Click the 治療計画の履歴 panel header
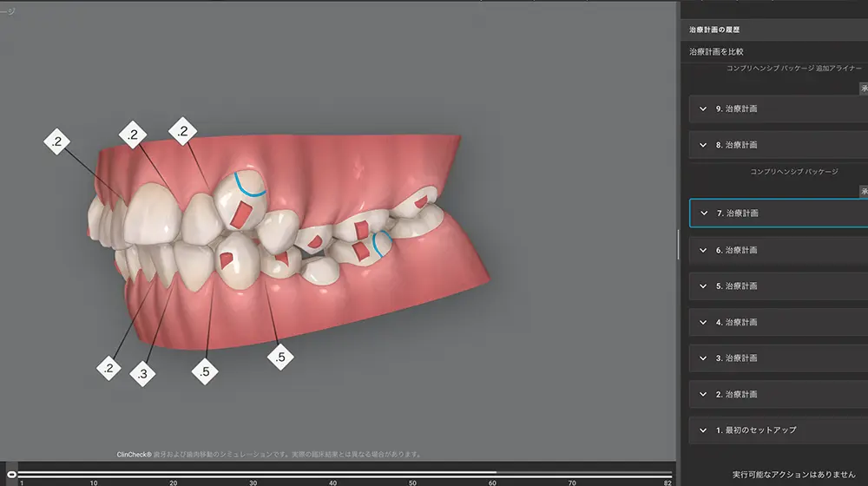The width and height of the screenshot is (868, 486). coord(714,29)
